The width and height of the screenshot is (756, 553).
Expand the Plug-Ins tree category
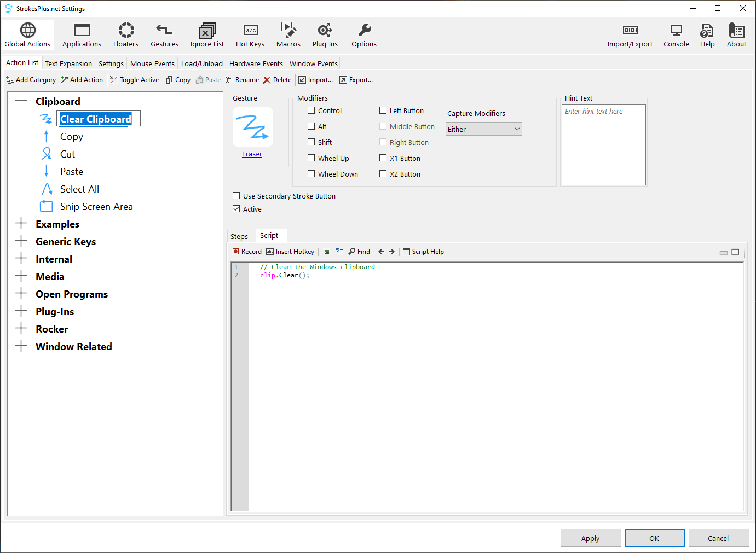click(21, 311)
